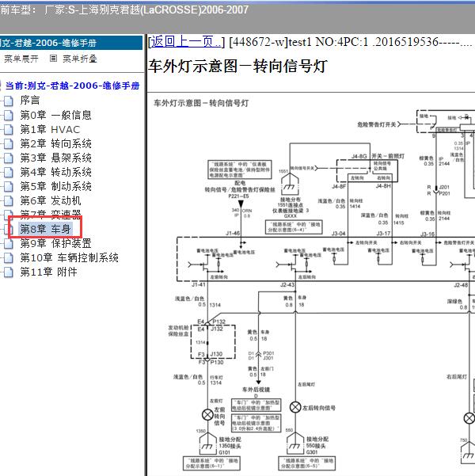This screenshot has width=475, height=476.
Task: Select 第8章 车身 chapter
Action: click(x=46, y=229)
